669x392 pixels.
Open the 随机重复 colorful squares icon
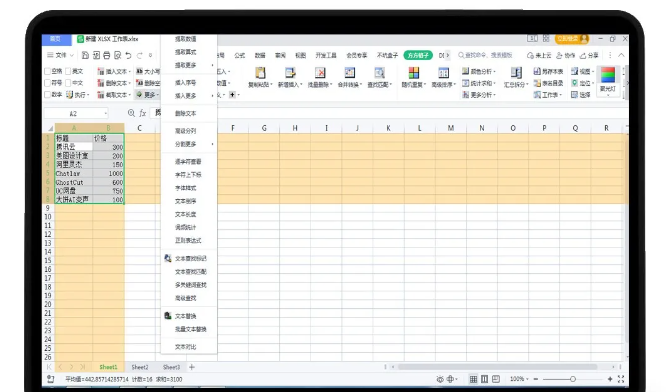tap(413, 73)
